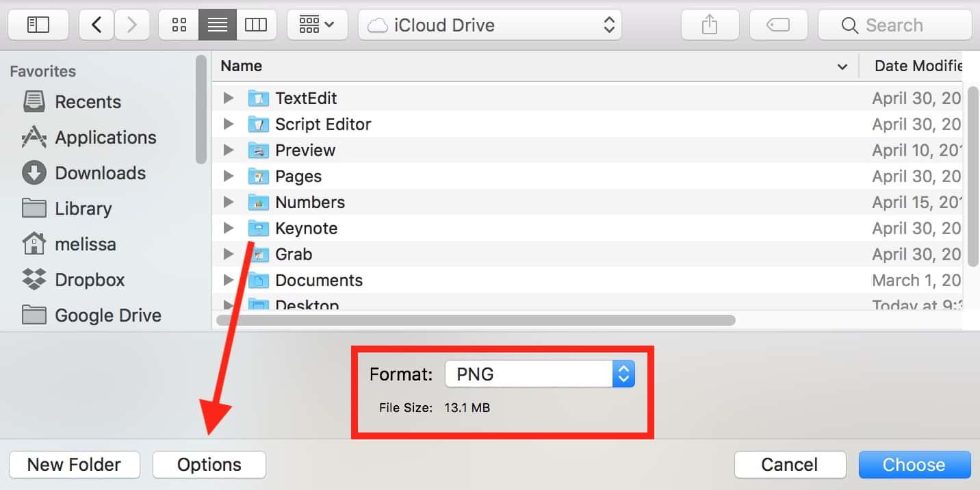Screen dimensions: 980x490
Task: Switch to icon grid view
Action: point(179,25)
